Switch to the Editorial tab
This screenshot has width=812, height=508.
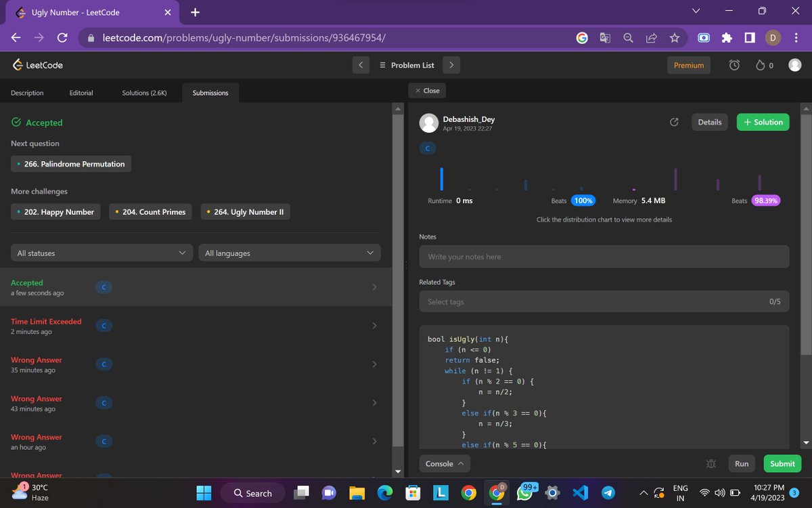point(81,93)
